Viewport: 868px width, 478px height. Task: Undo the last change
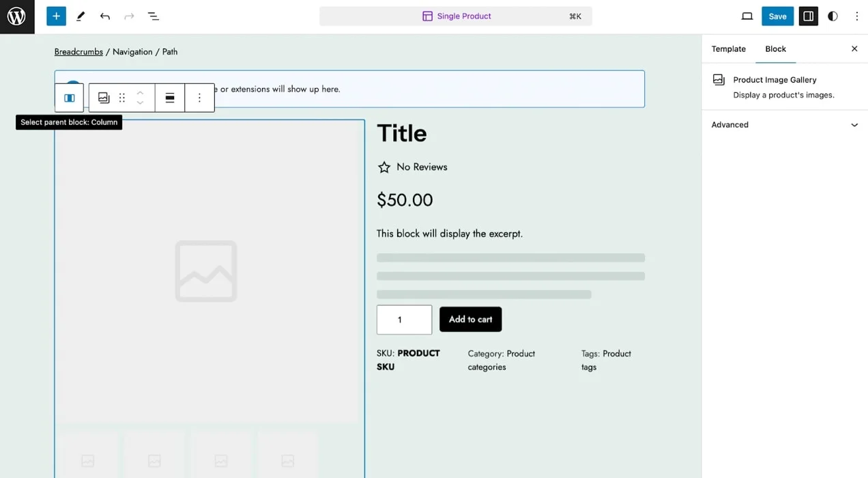[x=104, y=16]
